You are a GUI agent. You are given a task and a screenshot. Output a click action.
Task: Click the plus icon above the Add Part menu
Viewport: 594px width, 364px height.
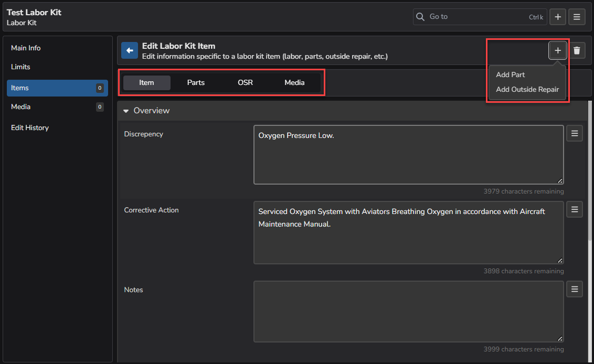[557, 50]
